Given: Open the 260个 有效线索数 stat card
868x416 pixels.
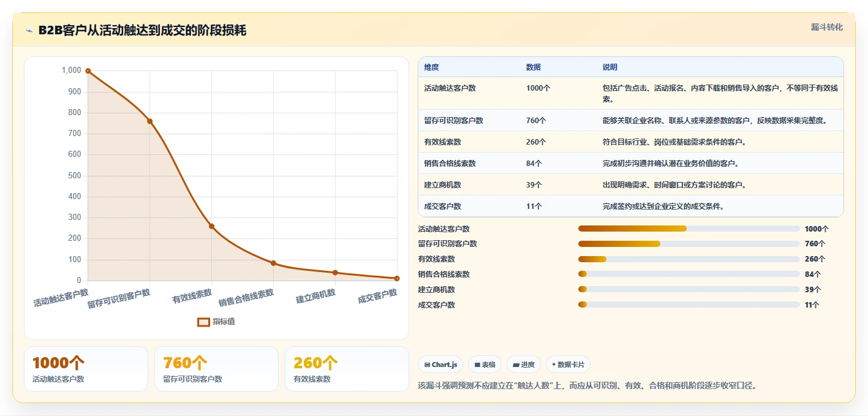Looking at the screenshot, I should point(347,369).
